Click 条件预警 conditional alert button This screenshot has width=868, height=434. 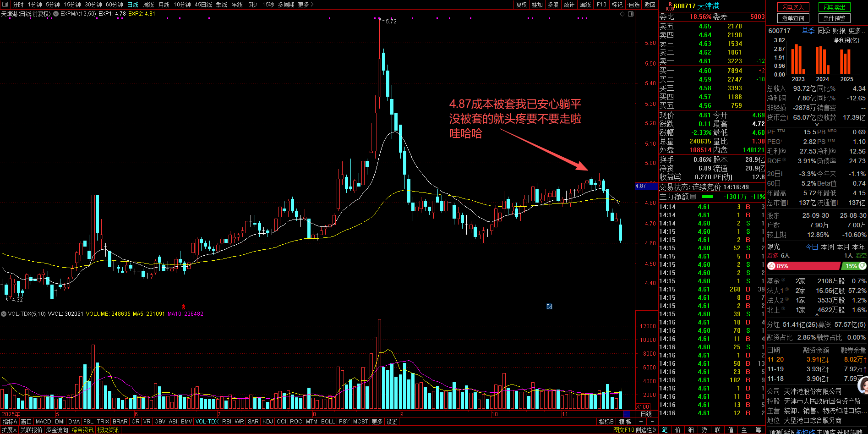(x=834, y=18)
